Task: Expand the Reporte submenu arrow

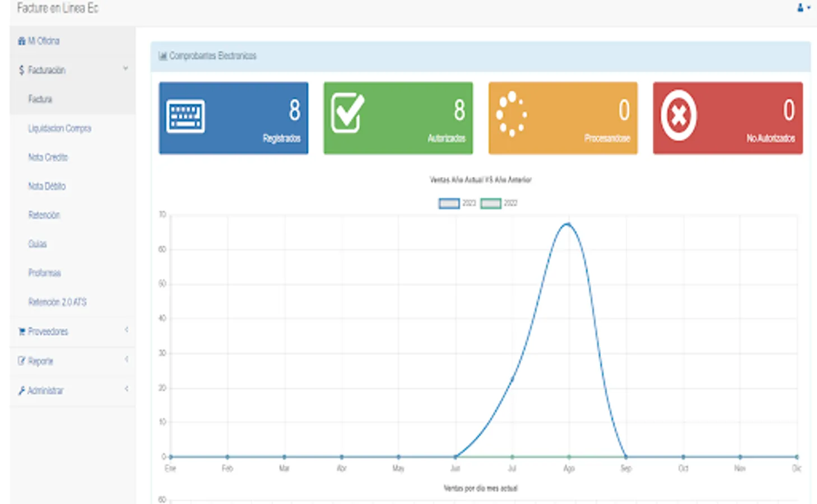Action: click(127, 359)
